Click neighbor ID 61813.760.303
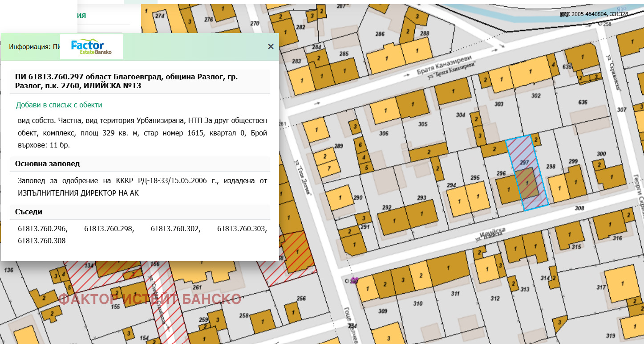 [x=242, y=229]
